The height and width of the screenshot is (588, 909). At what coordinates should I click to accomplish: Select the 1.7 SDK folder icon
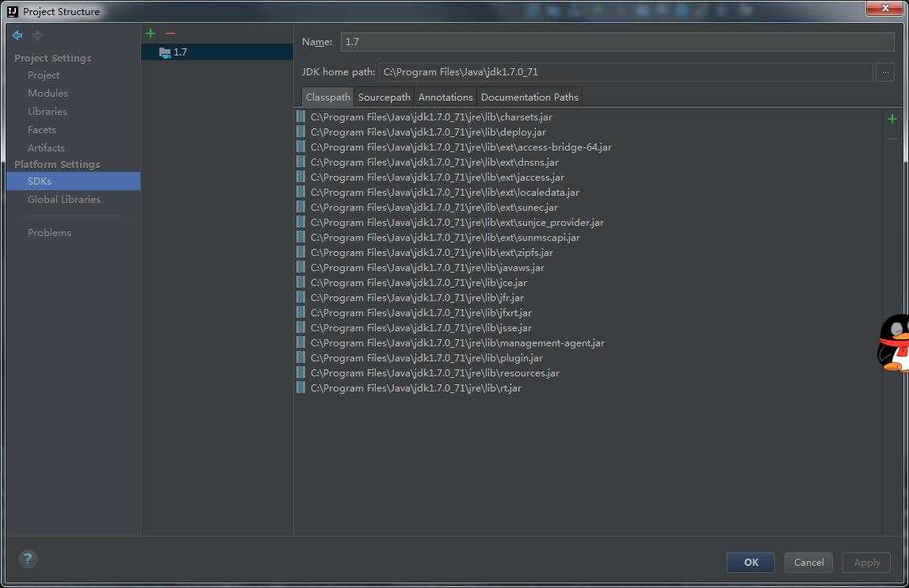coord(165,53)
